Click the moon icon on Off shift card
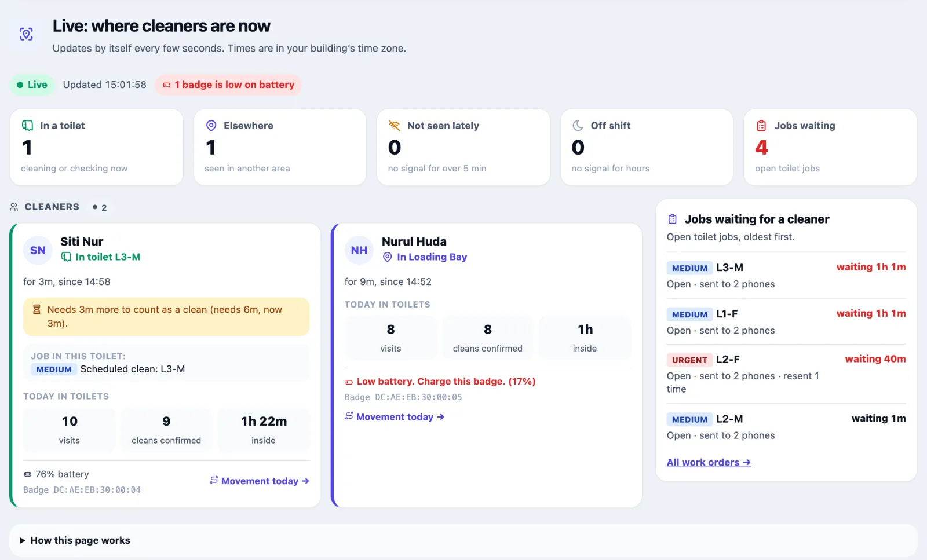Viewport: 927px width, 560px height. click(x=578, y=126)
